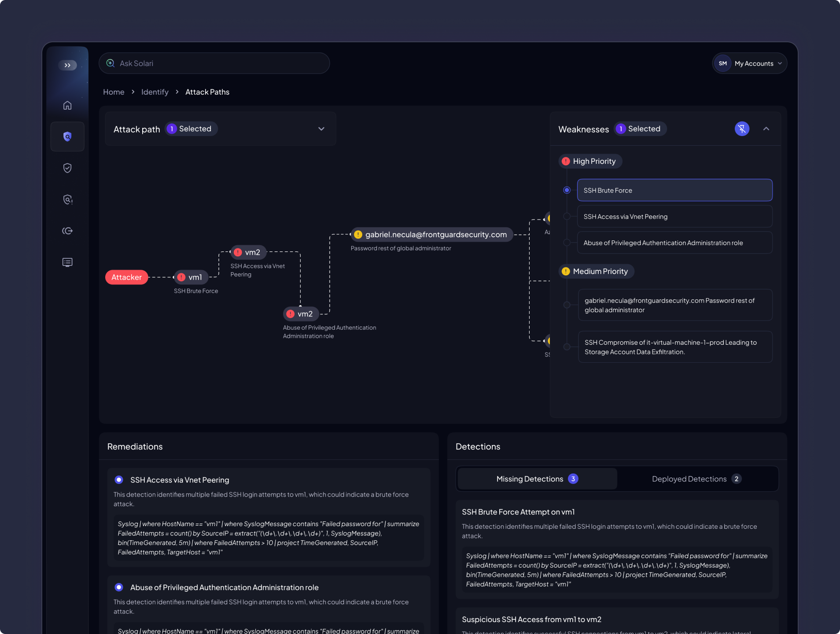Click the Weaknesses 1 Selected badge
840x634 pixels.
640,129
